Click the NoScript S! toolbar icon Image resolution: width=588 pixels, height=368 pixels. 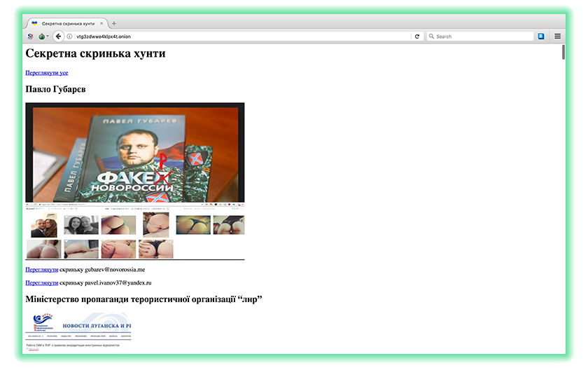[30, 36]
